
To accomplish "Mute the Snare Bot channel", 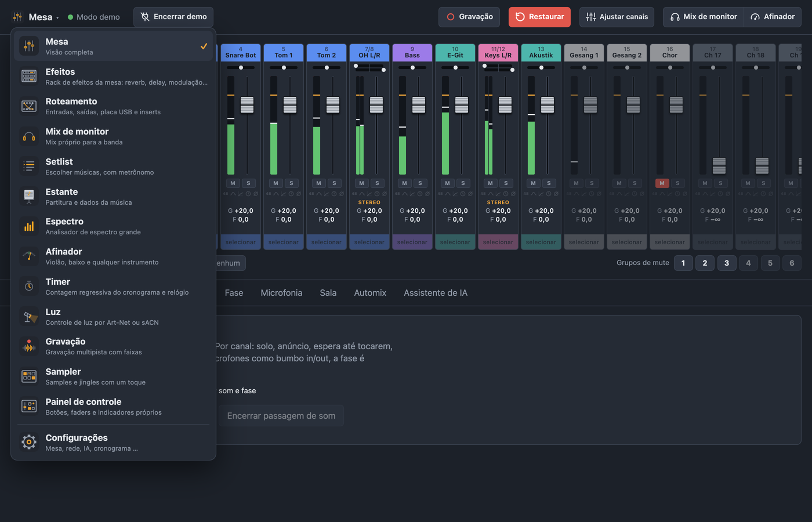I will tap(233, 183).
